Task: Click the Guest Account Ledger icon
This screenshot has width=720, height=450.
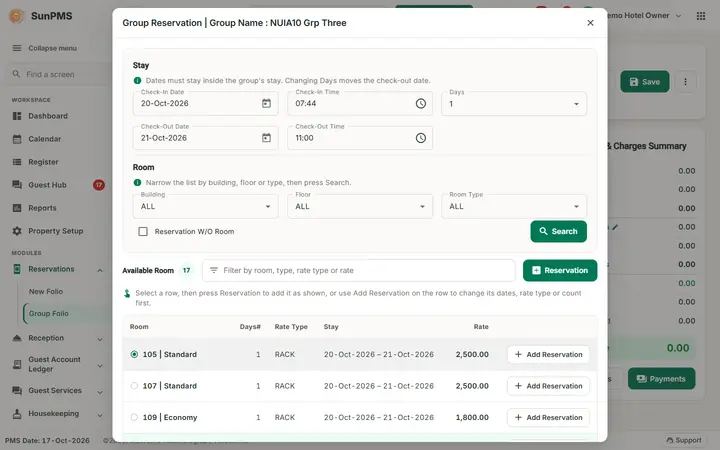Action: click(17, 364)
